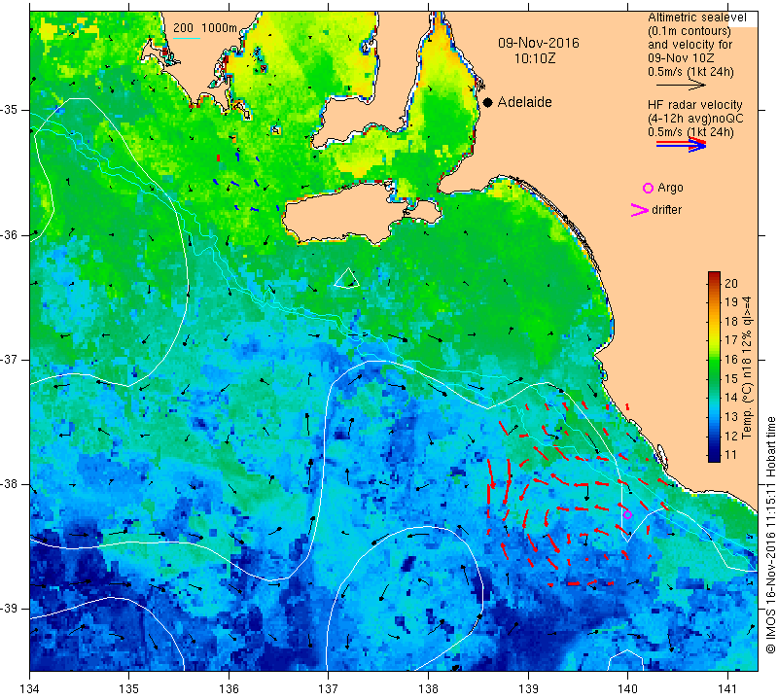Click the white triangular contour near 137E 36.4S
This screenshot has width=778, height=700.
point(347,278)
